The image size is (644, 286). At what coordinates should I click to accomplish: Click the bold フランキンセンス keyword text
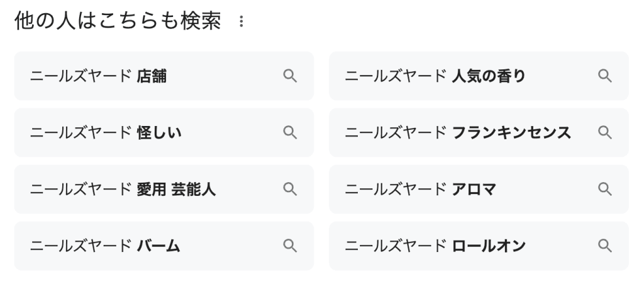tap(511, 133)
